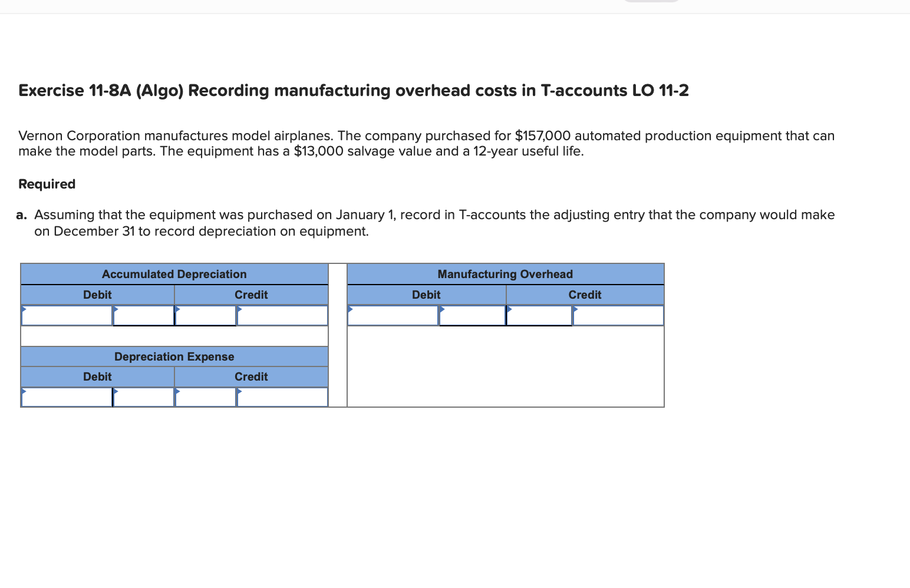The image size is (910, 588).
Task: Select the Depreciation Expense header bar
Action: 174,356
